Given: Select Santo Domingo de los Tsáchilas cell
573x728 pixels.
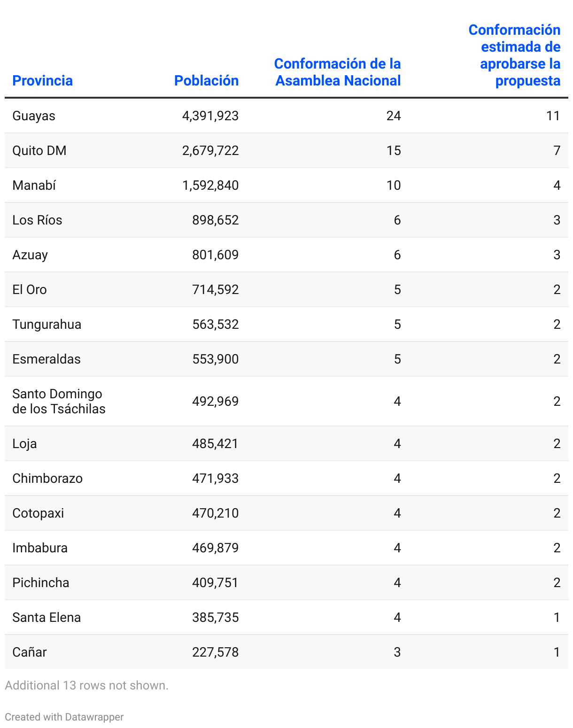Looking at the screenshot, I should coord(59,402).
